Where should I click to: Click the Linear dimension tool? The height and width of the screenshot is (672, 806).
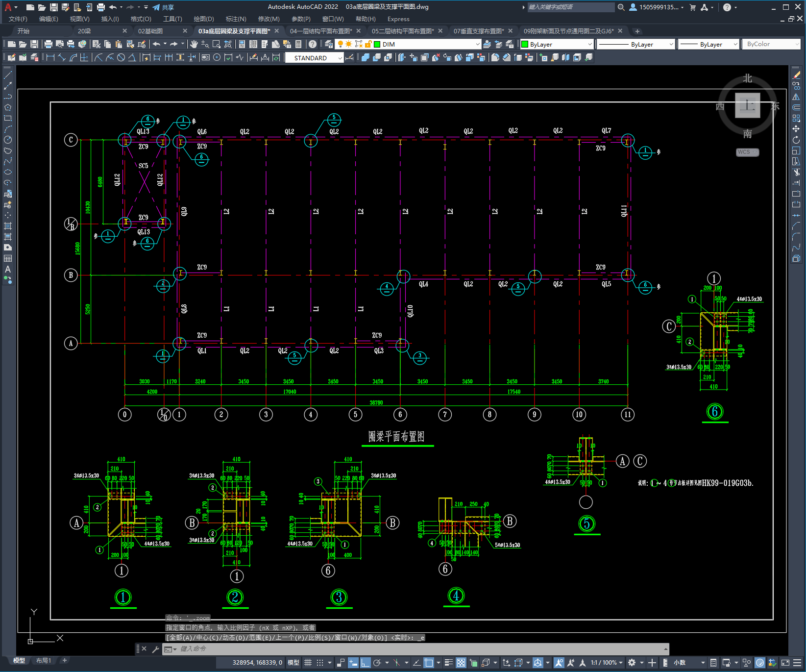(x=50, y=57)
